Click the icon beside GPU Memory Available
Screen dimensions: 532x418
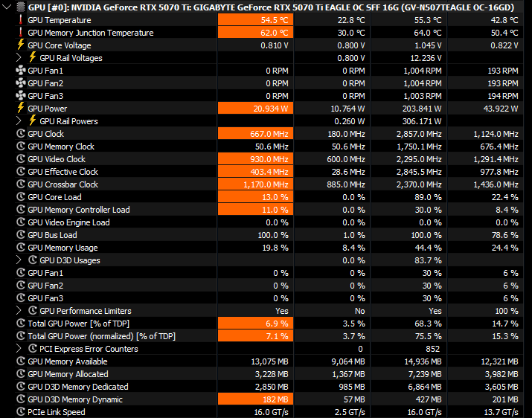[20, 361]
